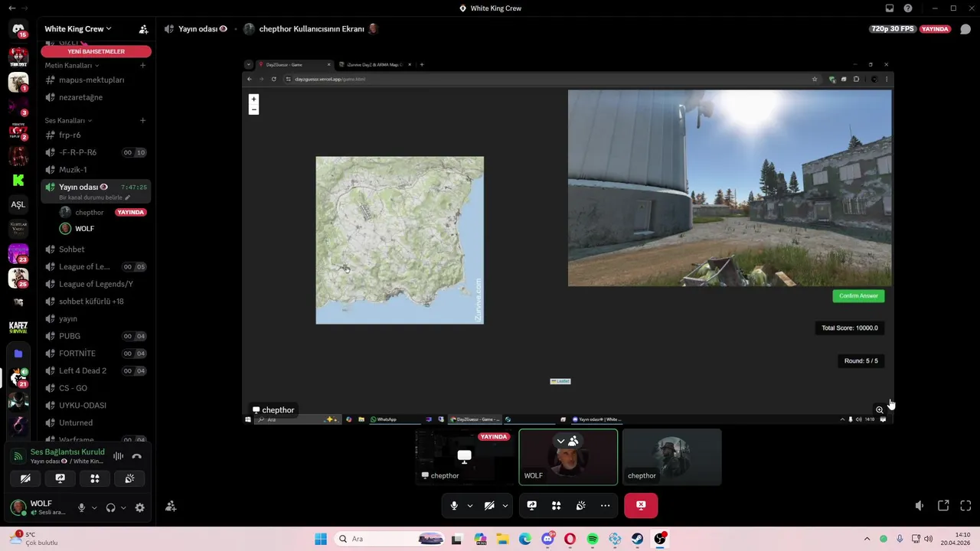Share your screen from the user panel
This screenshot has height=551, width=980.
60,478
